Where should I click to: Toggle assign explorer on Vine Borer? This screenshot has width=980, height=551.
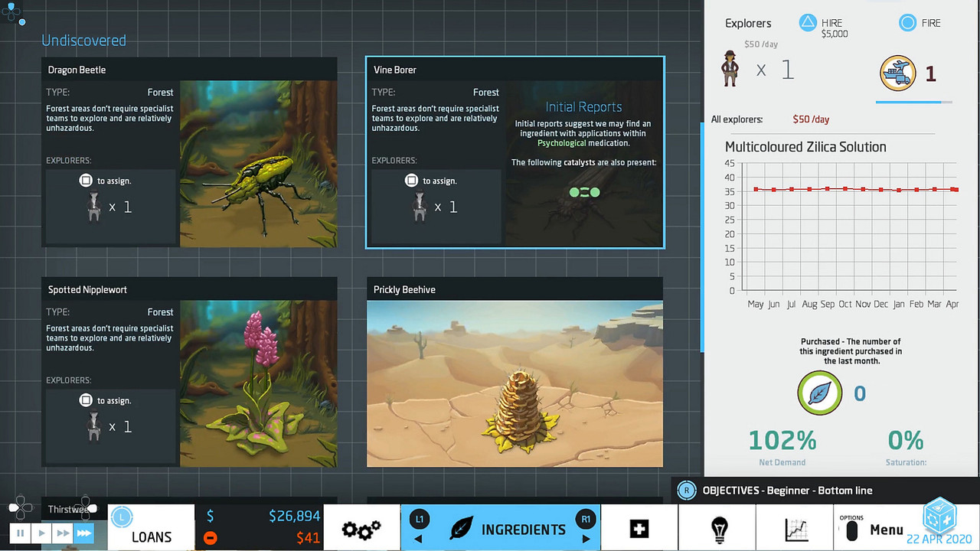tap(411, 181)
